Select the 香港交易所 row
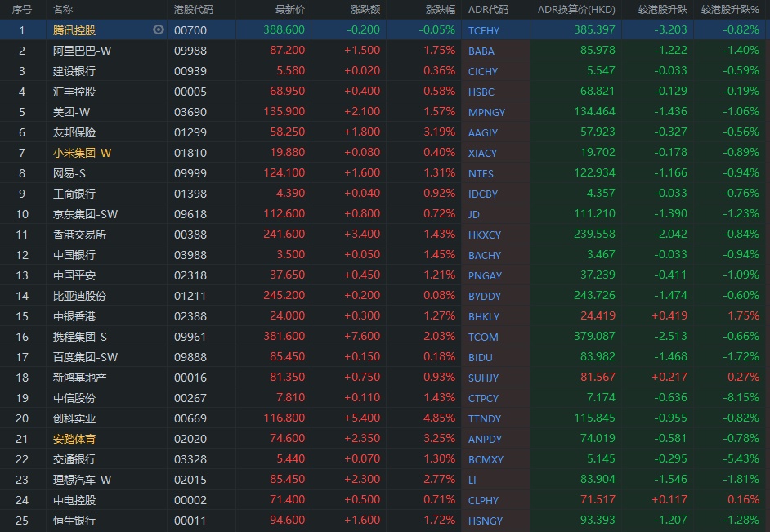The image size is (770, 532). point(79,235)
